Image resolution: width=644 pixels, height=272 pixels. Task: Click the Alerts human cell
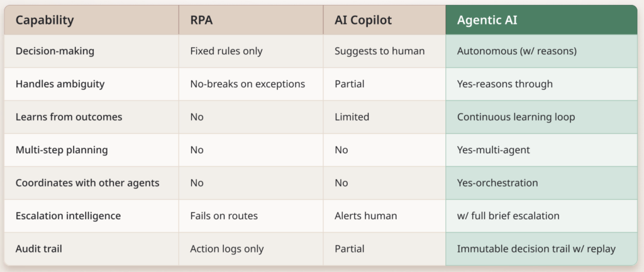(x=365, y=216)
